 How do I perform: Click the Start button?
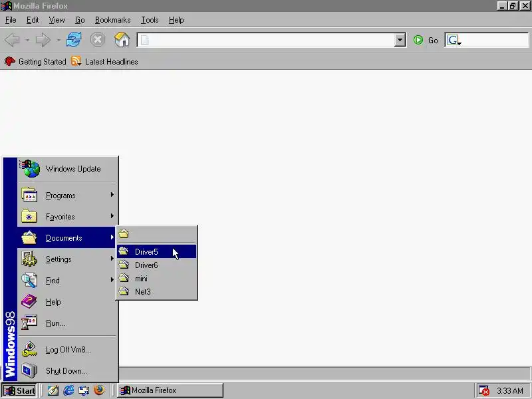pyautogui.click(x=19, y=390)
